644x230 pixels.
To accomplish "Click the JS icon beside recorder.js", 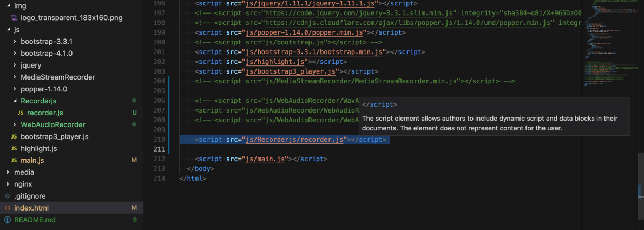I will point(21,113).
